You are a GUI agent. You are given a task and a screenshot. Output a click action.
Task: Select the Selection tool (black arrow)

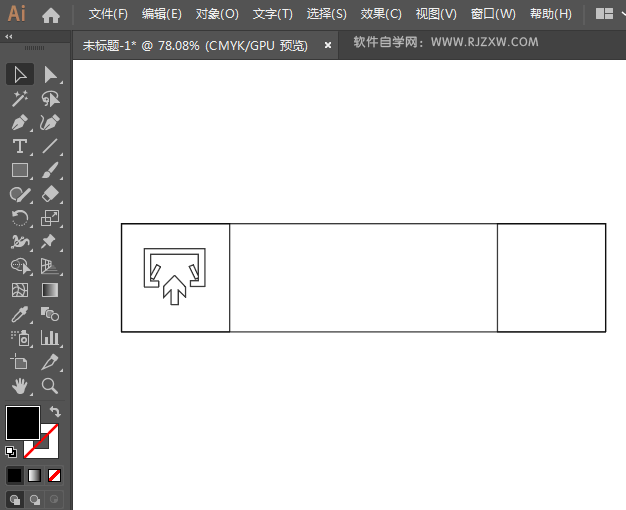tap(20, 74)
